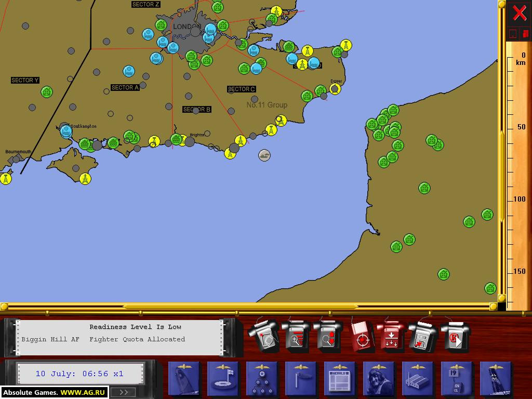
Task: Open the aircraft tail panel button
Action: pos(184,379)
